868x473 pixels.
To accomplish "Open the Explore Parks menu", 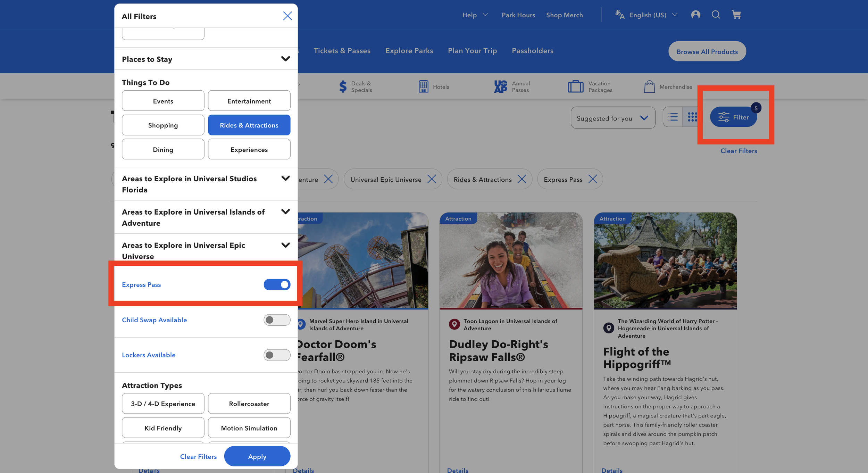I will pos(409,51).
